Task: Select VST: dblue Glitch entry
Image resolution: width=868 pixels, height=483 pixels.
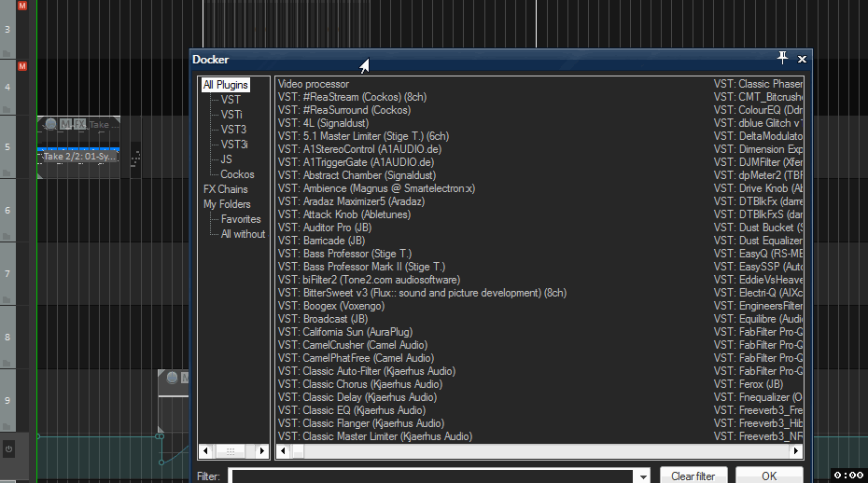Action: (758, 123)
